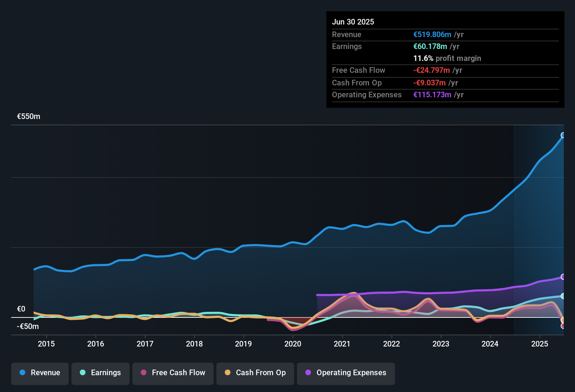Toggle the Earnings series off
Viewport: 575px width, 392px height.
pyautogui.click(x=101, y=373)
